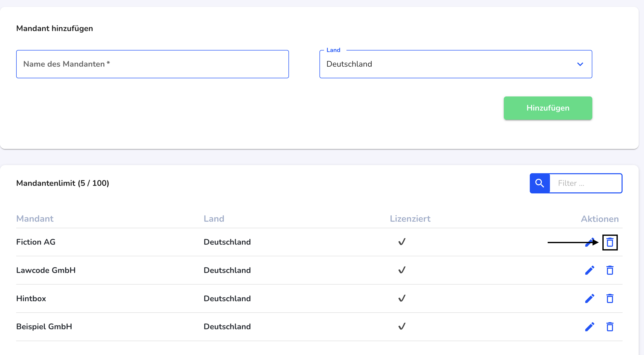
Task: Delete the Hintbox entry
Action: click(x=610, y=298)
